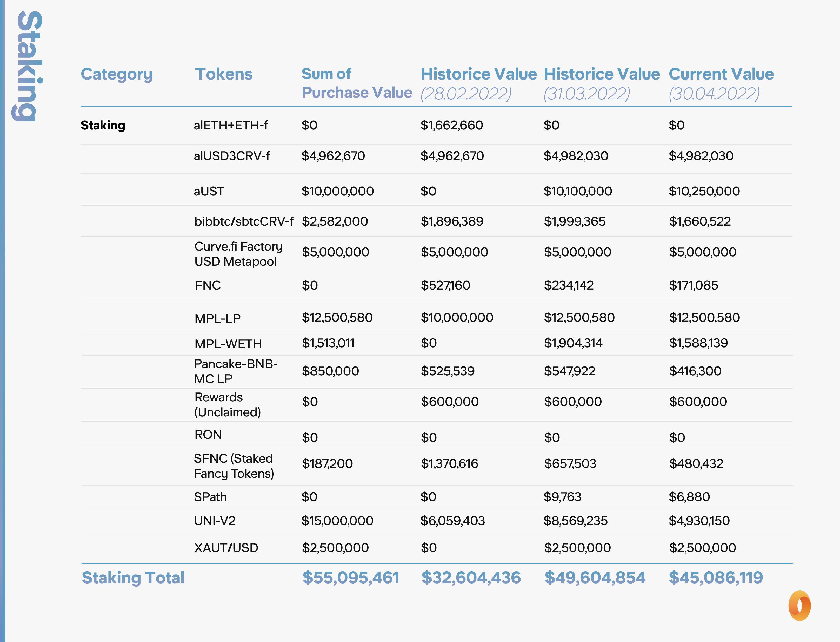Click the $1,370,616 value

tap(449, 463)
